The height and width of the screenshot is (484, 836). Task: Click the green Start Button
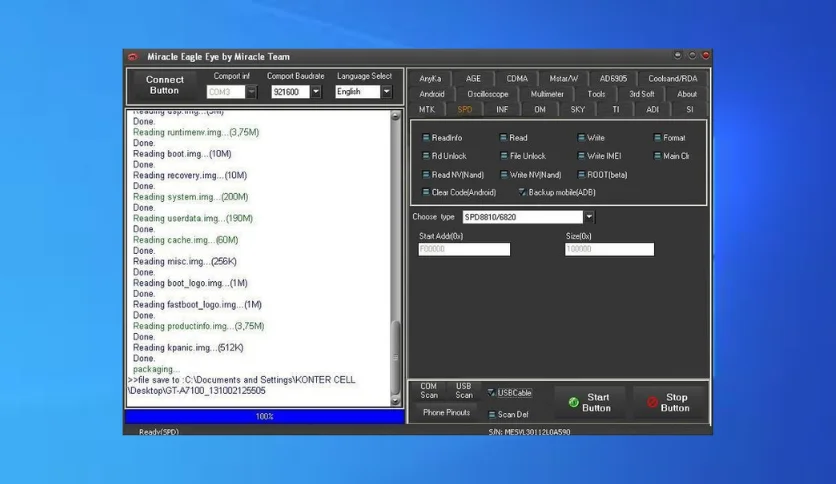pyautogui.click(x=590, y=402)
